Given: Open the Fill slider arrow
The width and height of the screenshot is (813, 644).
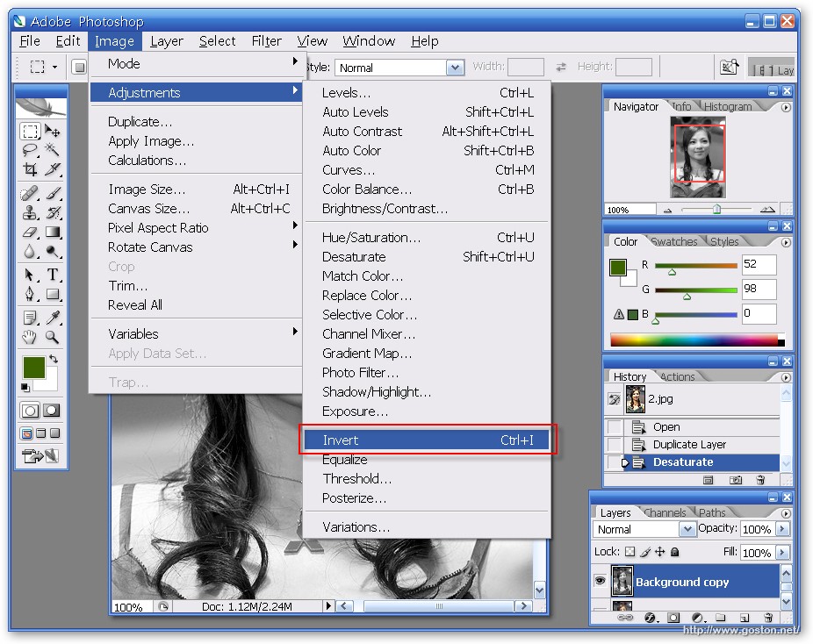Looking at the screenshot, I should tap(782, 552).
